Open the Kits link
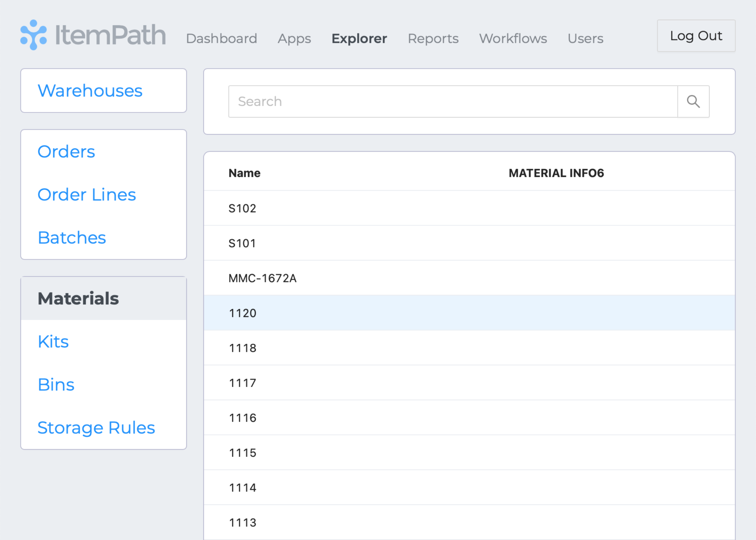Screen dimensions: 756x540 coord(53,342)
